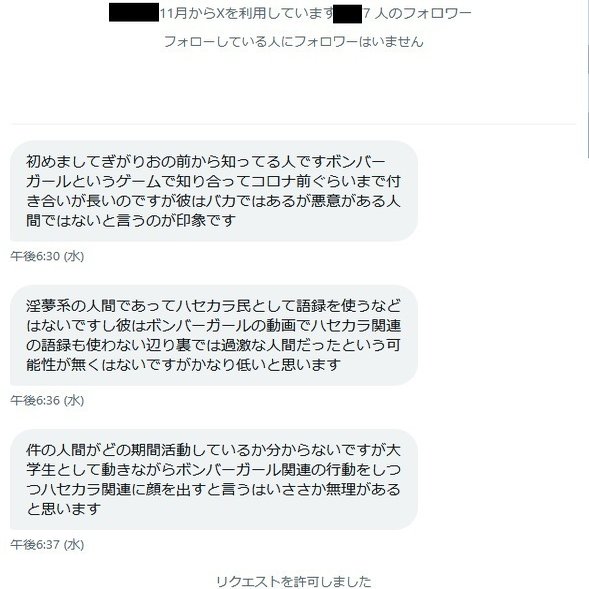589x589 pixels.
Task: Select the first message bubble beginning 初めまして
Action: pos(214,191)
